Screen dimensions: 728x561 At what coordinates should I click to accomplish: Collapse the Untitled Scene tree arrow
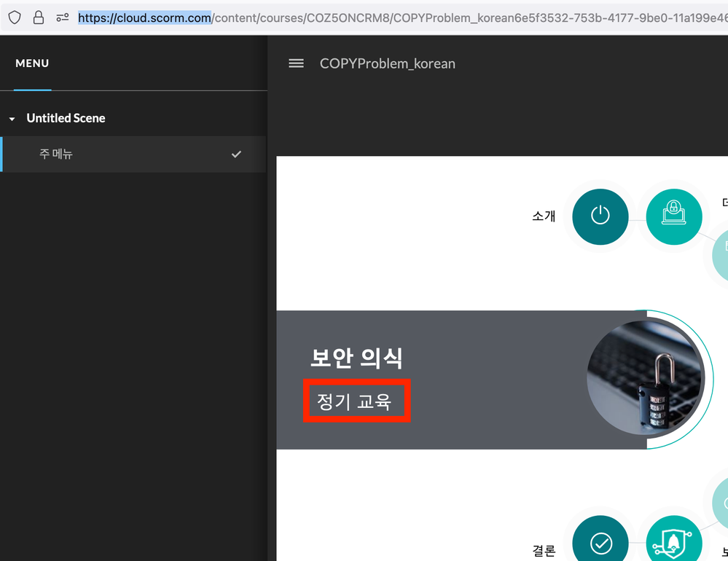click(x=12, y=119)
